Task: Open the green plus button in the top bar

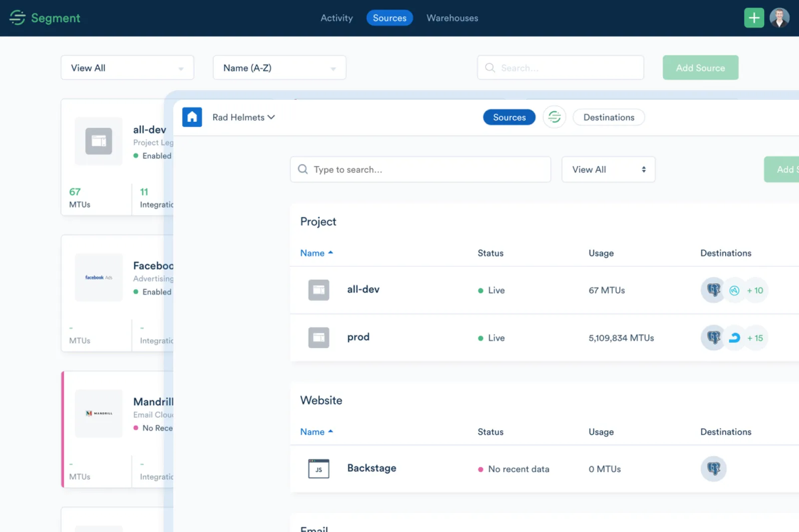Action: coord(754,18)
